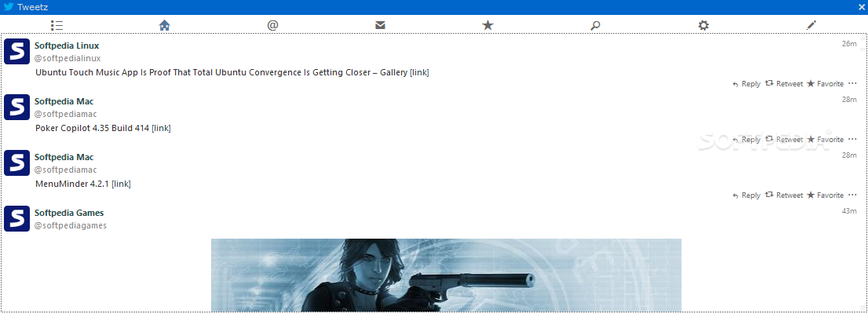The height and width of the screenshot is (314, 868).
Task: Click @softpediamac handle above Poker Copilot
Action: [x=65, y=114]
